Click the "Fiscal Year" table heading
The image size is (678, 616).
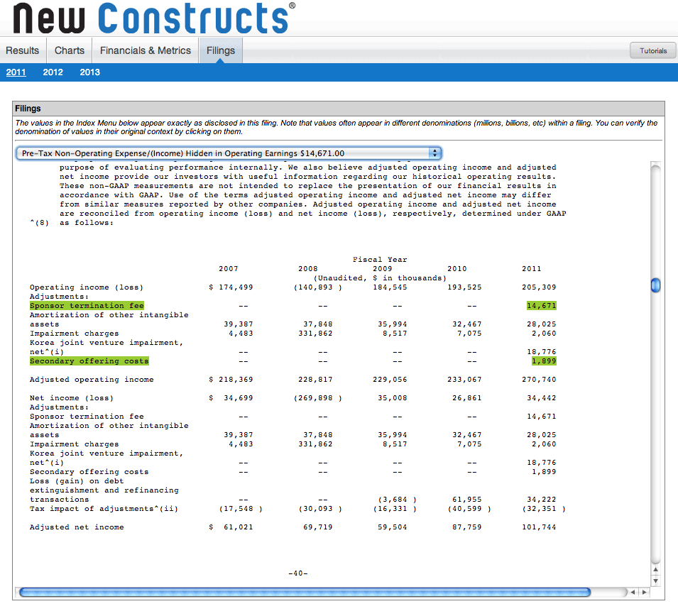(380, 259)
